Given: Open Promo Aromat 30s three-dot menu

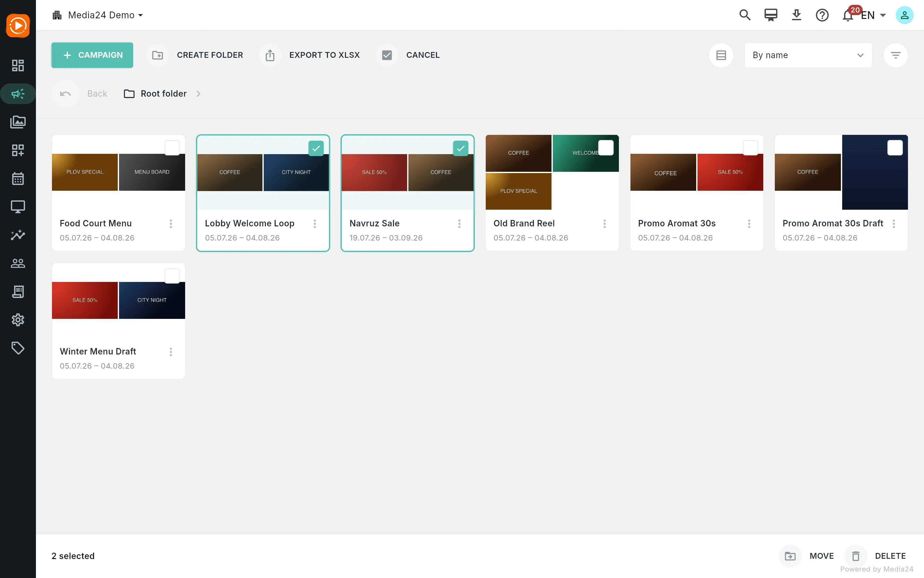Looking at the screenshot, I should point(749,223).
